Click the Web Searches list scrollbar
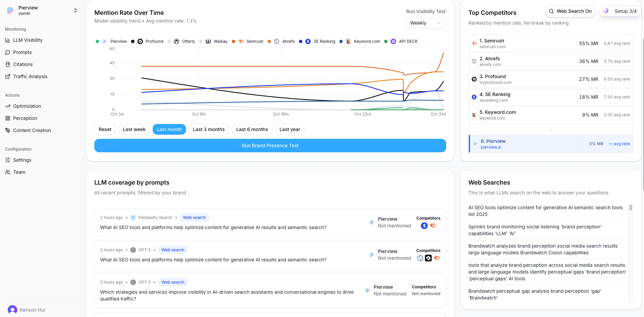The height and width of the screenshot is (317, 644). click(x=631, y=208)
